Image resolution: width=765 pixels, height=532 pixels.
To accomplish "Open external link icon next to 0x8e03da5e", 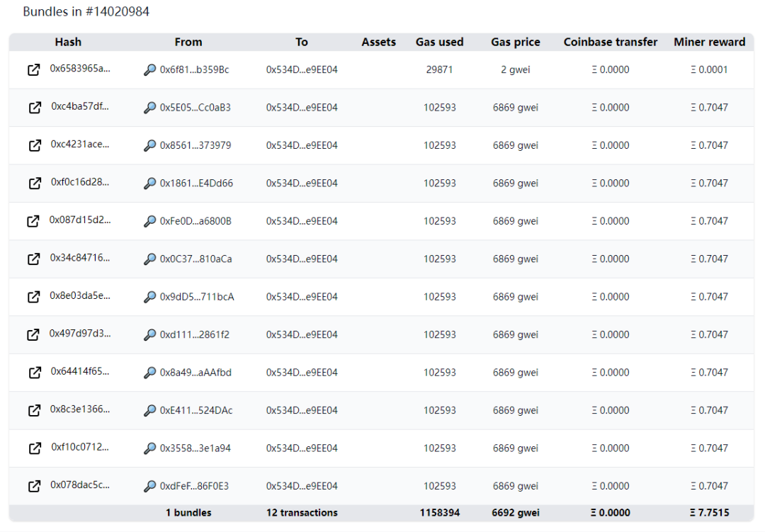I will tap(33, 297).
